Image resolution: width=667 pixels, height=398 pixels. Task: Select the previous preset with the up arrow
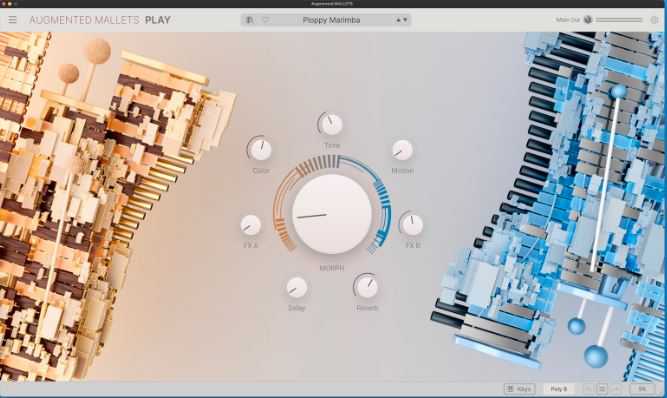pos(399,20)
